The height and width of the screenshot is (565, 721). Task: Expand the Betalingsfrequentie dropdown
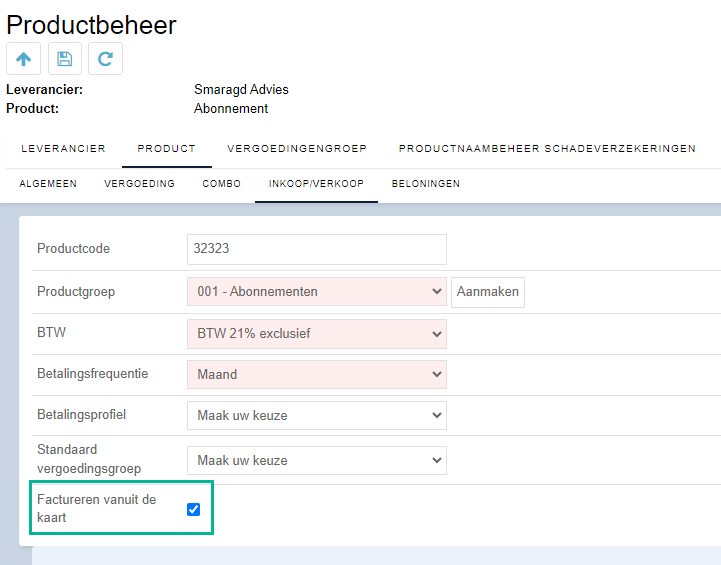(x=317, y=374)
